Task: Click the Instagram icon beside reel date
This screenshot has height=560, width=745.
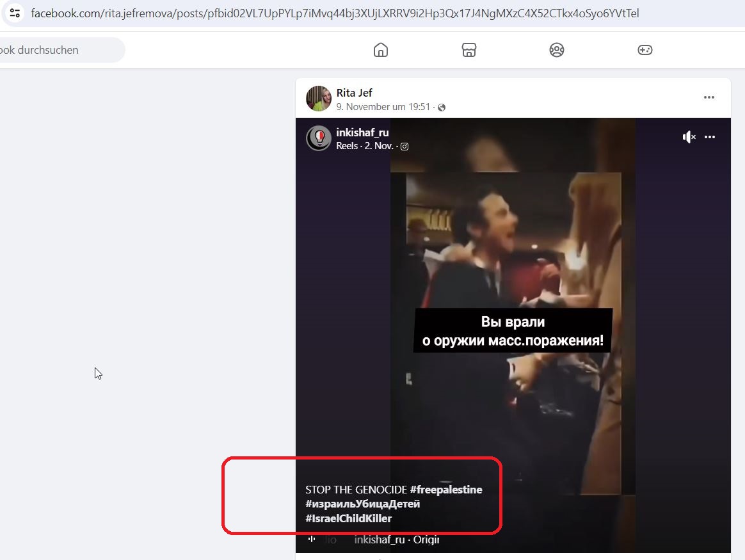Action: click(405, 147)
